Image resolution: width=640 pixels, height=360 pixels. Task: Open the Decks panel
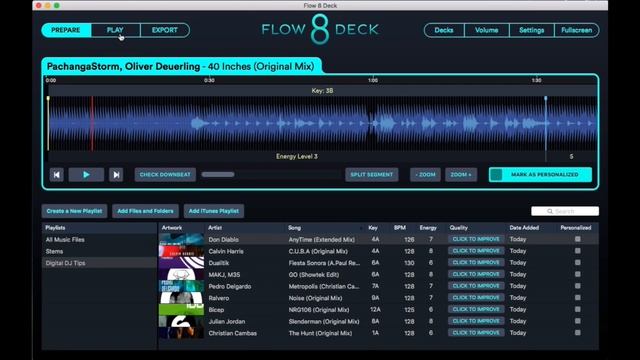point(444,30)
